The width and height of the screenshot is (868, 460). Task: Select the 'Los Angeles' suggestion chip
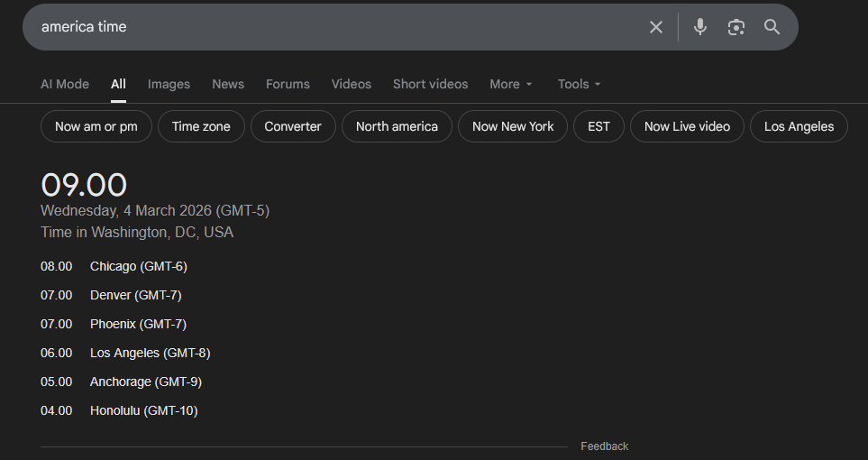[799, 126]
